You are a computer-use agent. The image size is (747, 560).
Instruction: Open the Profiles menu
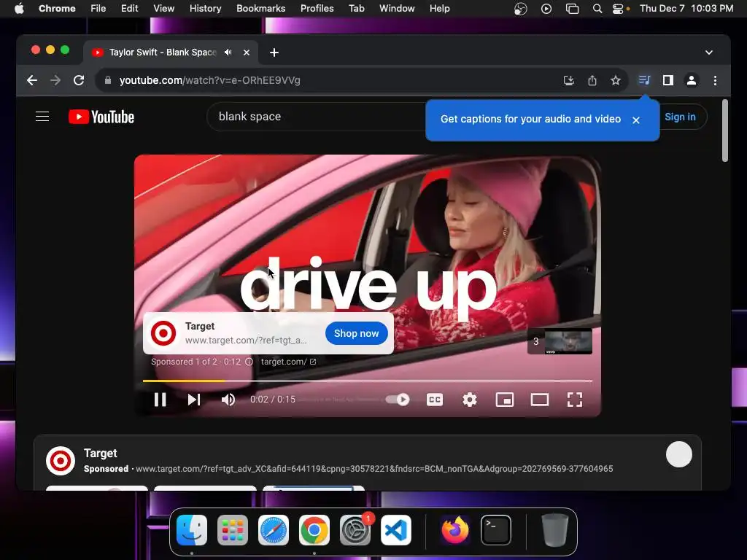click(x=317, y=9)
